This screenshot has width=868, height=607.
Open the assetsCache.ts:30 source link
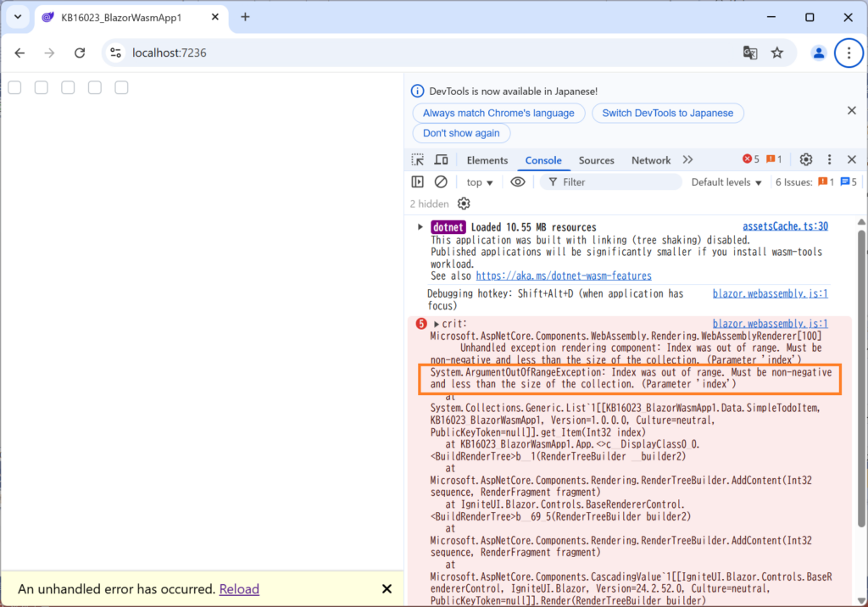(x=785, y=226)
